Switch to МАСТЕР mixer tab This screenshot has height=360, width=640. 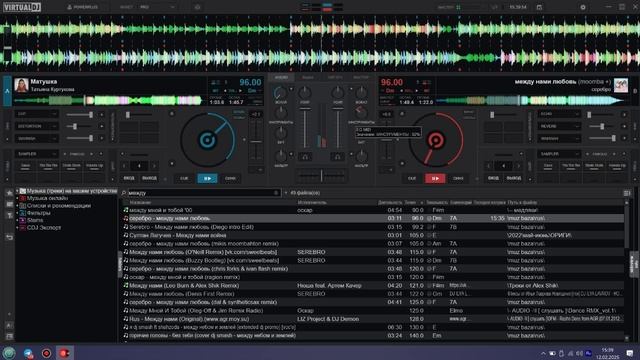point(361,77)
